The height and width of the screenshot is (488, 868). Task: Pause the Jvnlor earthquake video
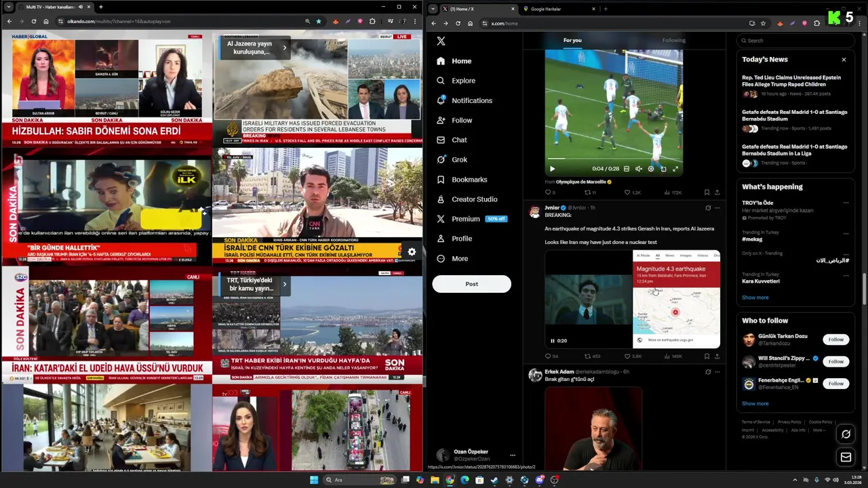552,341
